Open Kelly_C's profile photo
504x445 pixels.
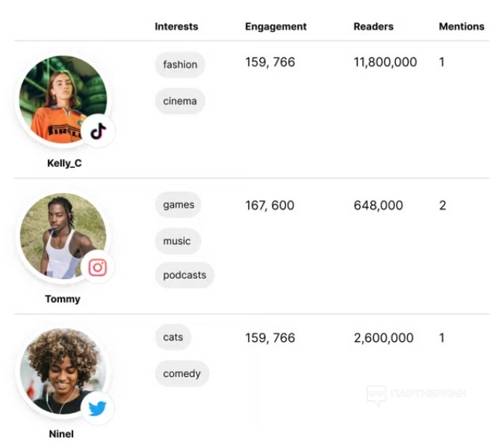pyautogui.click(x=61, y=98)
